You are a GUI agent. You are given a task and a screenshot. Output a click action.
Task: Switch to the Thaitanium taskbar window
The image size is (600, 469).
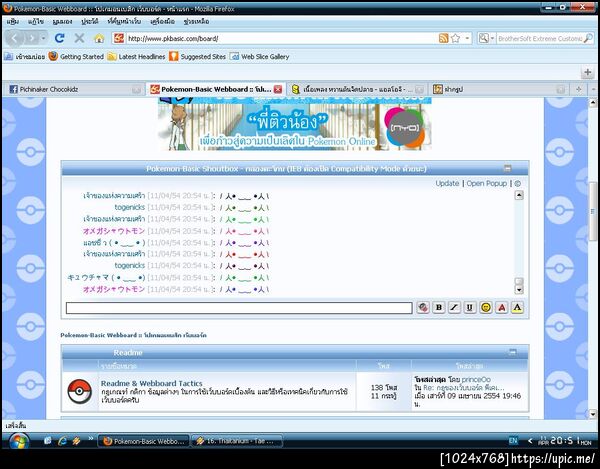pos(237,441)
